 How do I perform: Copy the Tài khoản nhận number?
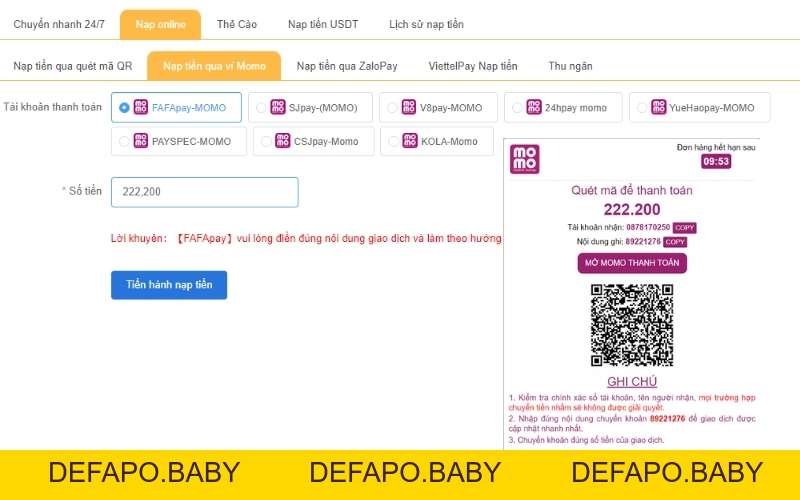(x=684, y=228)
